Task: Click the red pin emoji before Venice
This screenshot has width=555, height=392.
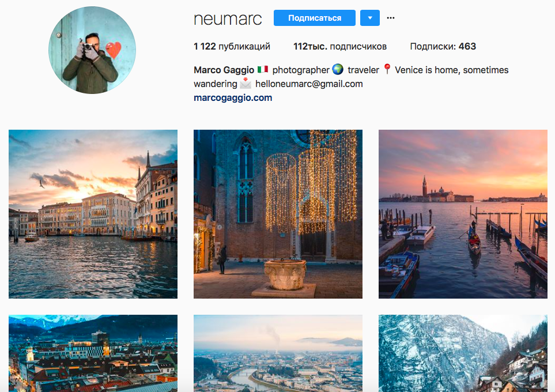Action: (x=387, y=70)
